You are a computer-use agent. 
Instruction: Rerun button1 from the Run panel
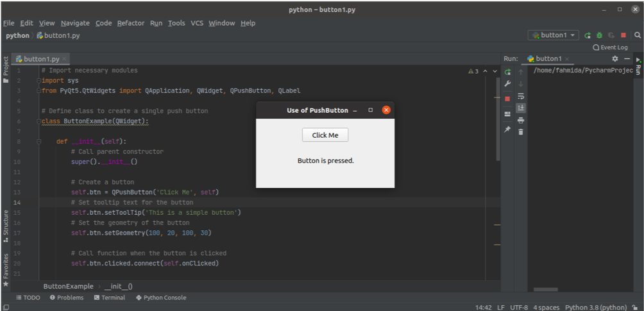[x=507, y=72]
